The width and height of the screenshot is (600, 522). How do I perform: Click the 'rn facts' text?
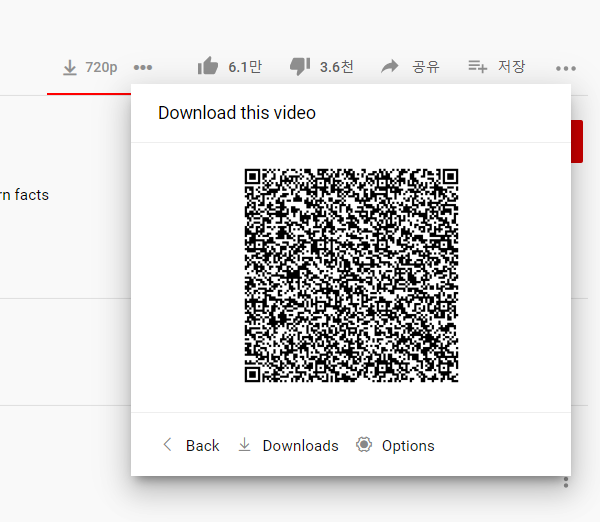(24, 195)
